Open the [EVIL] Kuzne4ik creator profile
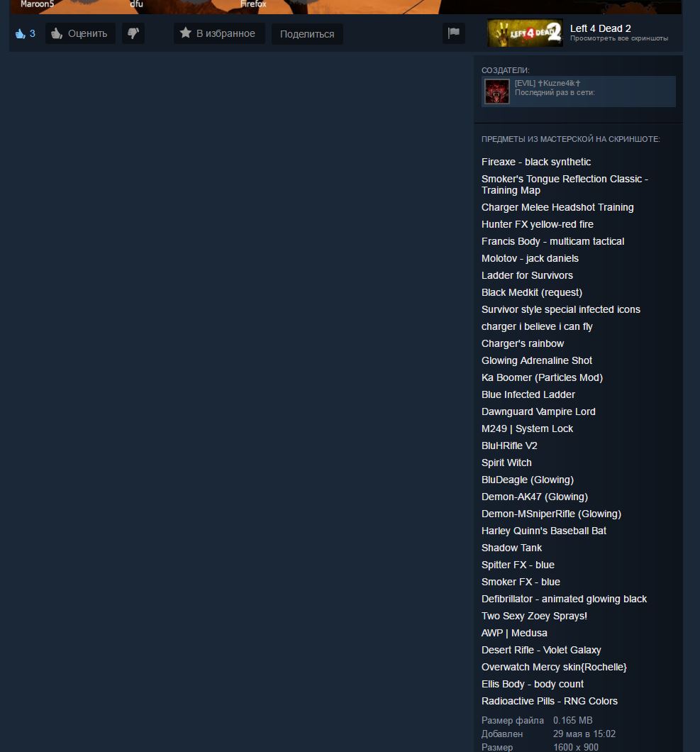 (548, 83)
